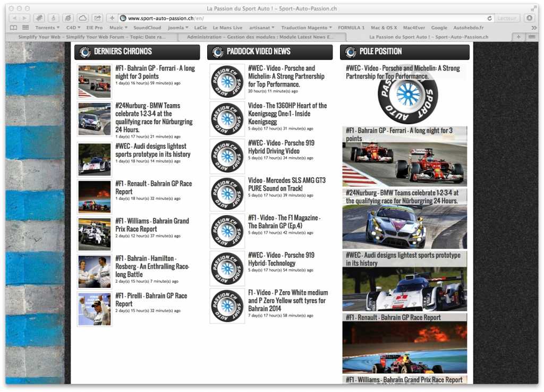Open the reading list book icon
The image size is (544, 392).
(x=13, y=28)
